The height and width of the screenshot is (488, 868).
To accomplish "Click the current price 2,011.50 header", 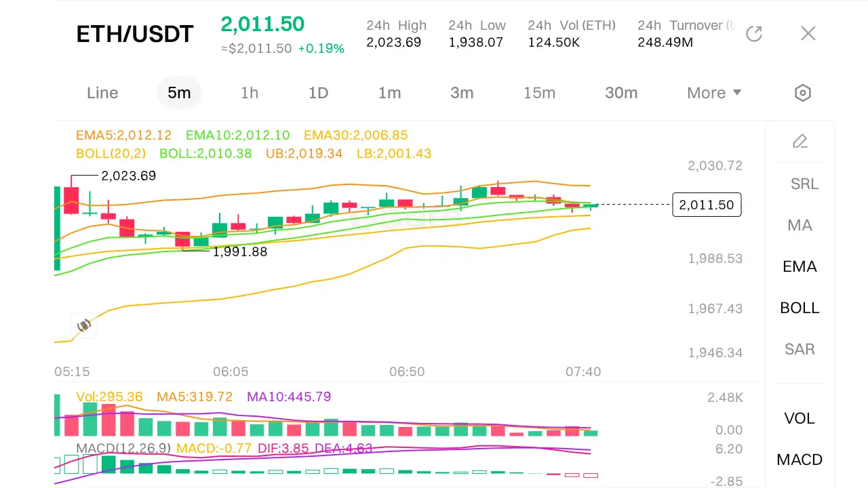I will [262, 24].
